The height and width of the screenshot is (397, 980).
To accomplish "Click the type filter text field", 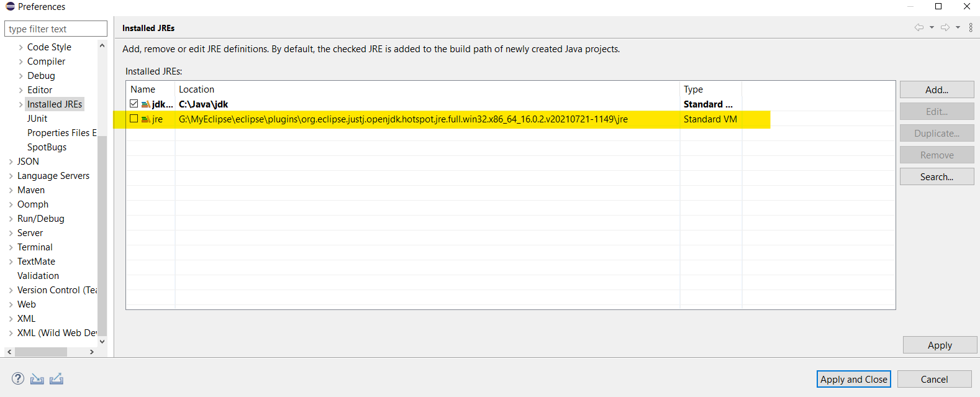I will tap(56, 29).
